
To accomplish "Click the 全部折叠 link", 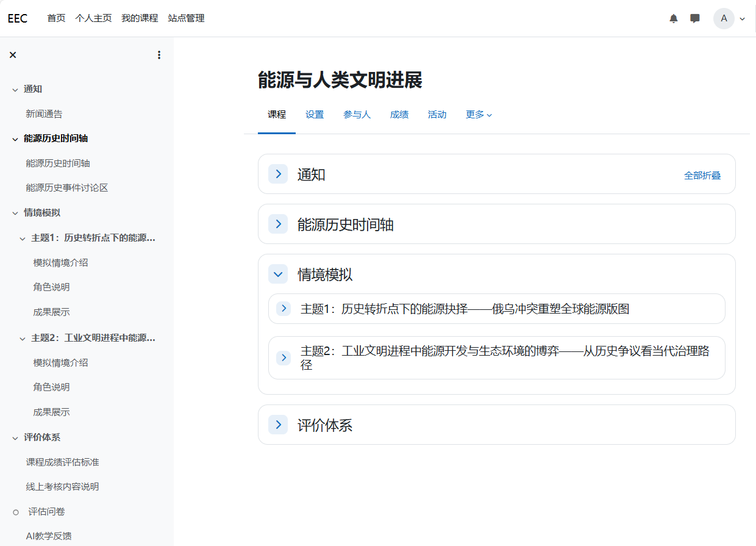I will coord(702,176).
